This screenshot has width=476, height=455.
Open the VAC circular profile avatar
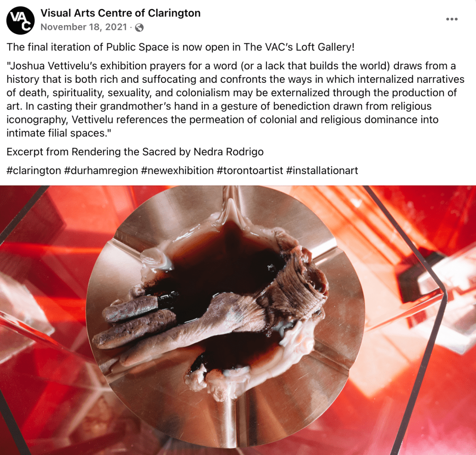coord(20,20)
